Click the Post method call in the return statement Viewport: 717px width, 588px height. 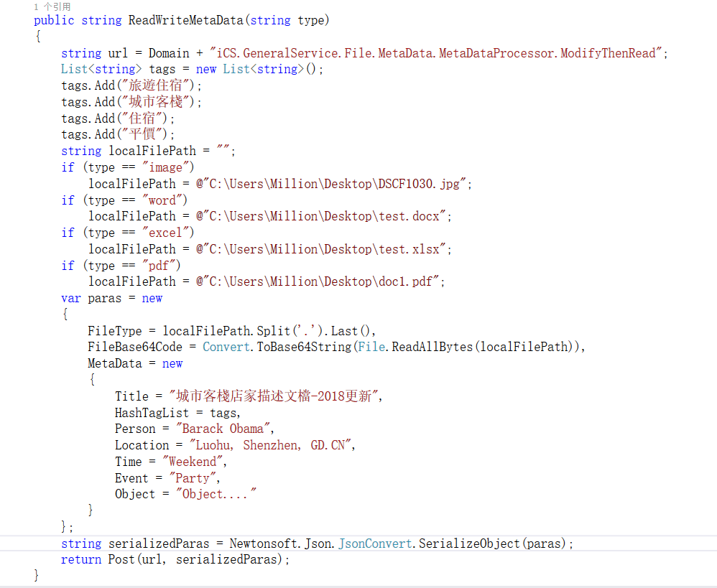[x=121, y=559]
